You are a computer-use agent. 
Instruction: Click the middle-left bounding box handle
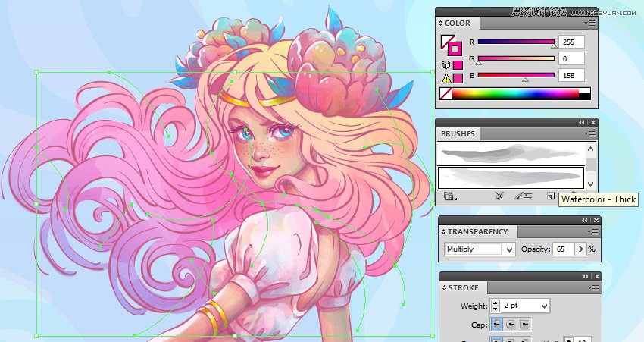click(x=36, y=204)
